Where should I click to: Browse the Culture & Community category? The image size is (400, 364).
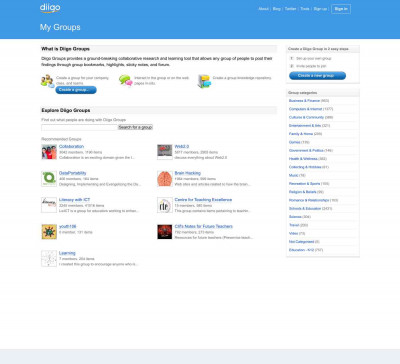306,117
